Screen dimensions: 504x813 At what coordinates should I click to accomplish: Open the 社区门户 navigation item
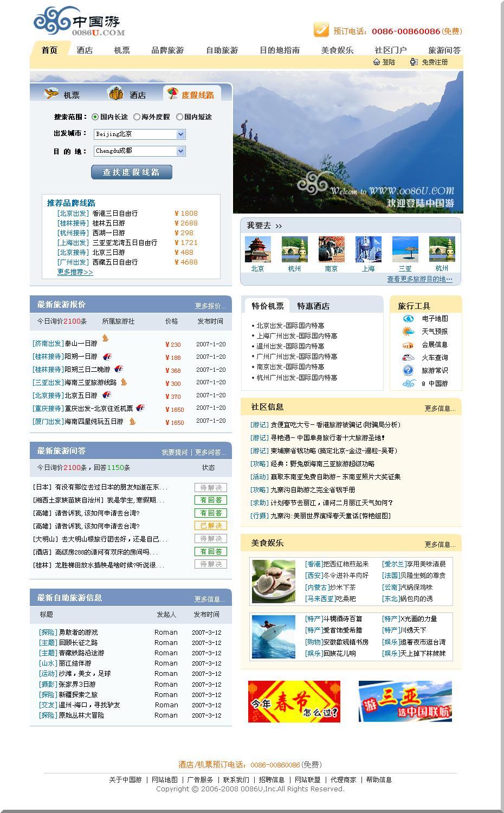coord(391,50)
